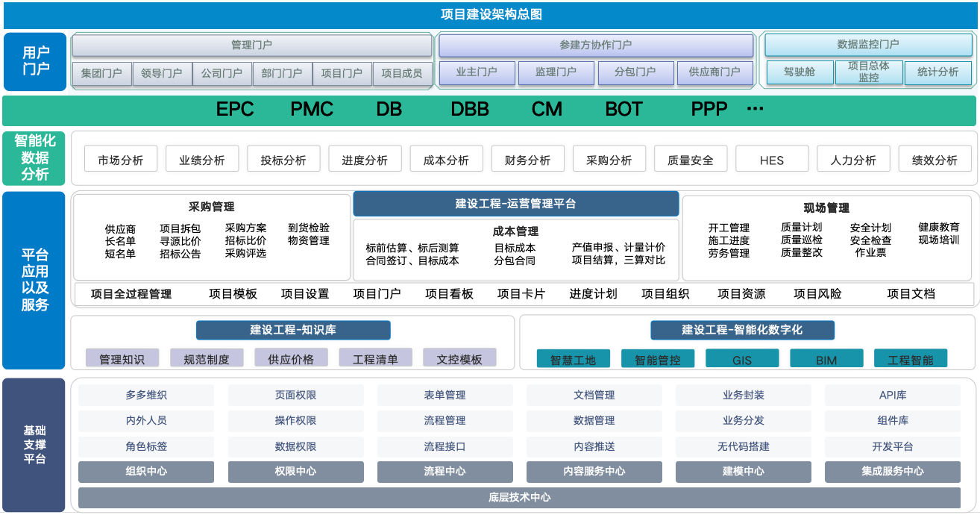
Task: Click the 工程智能 box
Action: [911, 359]
